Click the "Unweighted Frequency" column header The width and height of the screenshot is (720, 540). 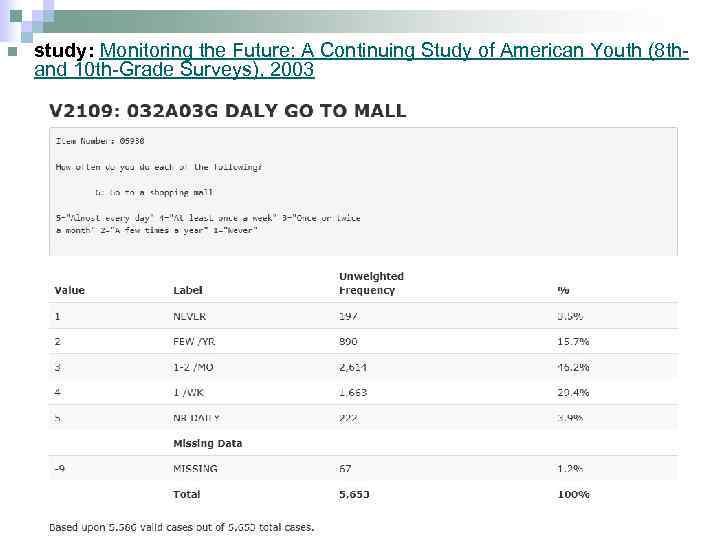click(371, 283)
